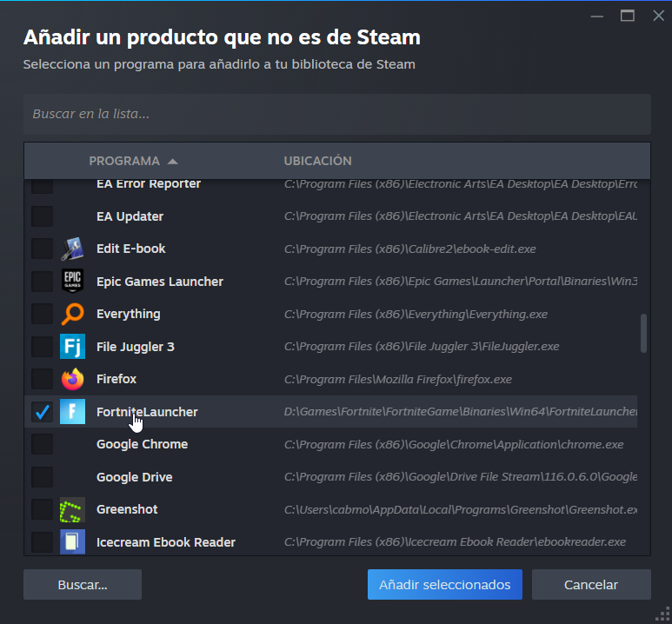This screenshot has width=672, height=624.
Task: Select the Edit E-book program name
Action: (x=130, y=249)
